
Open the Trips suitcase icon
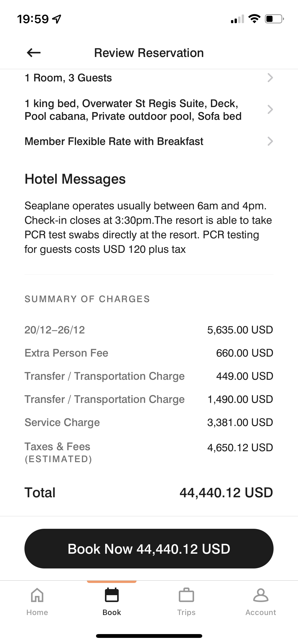click(x=186, y=595)
